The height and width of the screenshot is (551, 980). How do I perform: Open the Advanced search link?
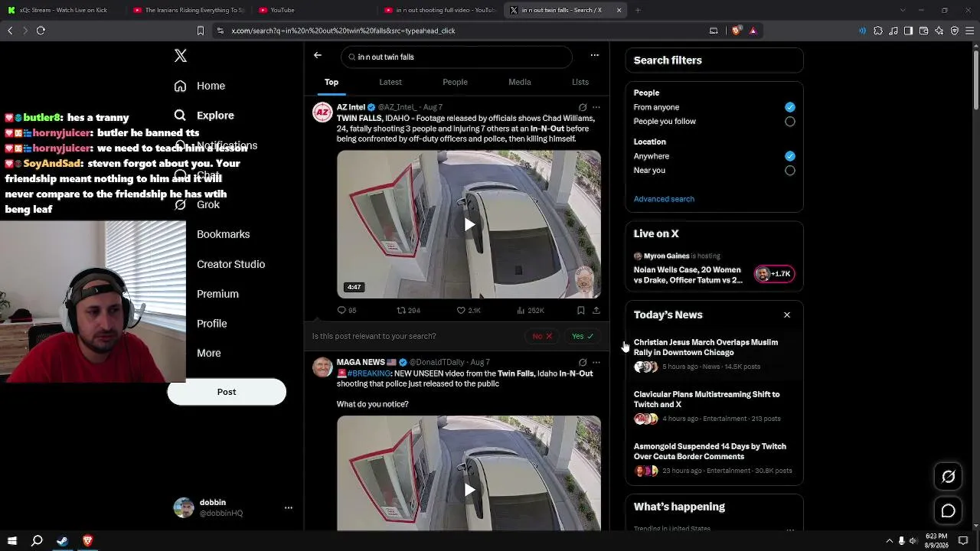pyautogui.click(x=664, y=199)
